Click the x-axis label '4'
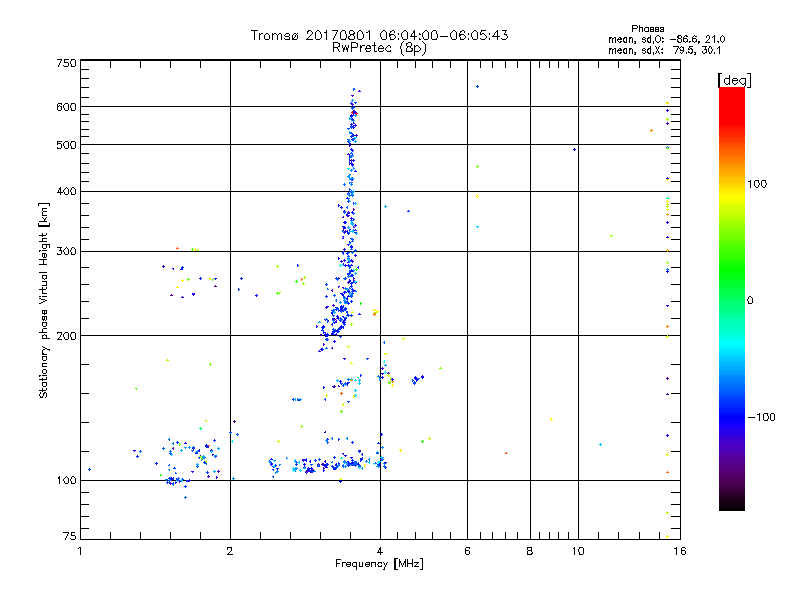This screenshot has height=600, width=800. coord(380,551)
